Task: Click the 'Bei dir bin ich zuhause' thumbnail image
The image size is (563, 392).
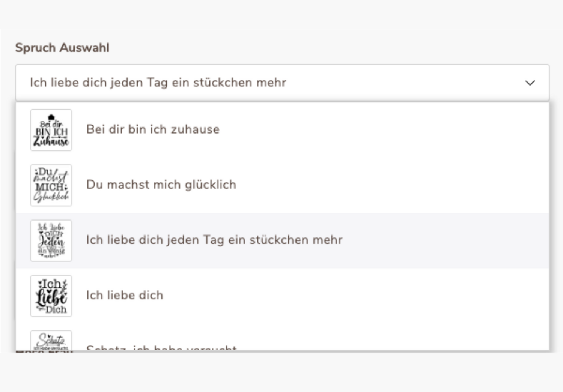Action: [51, 130]
